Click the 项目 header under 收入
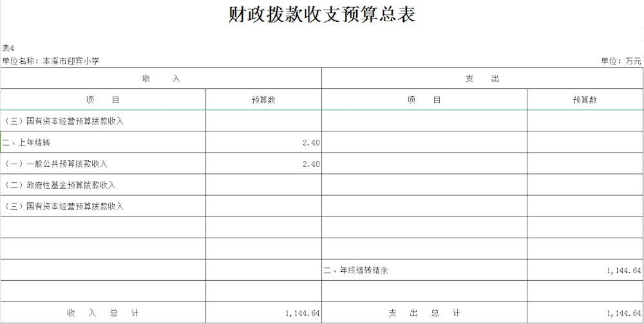Screen dimensions: 644x324 [103, 100]
